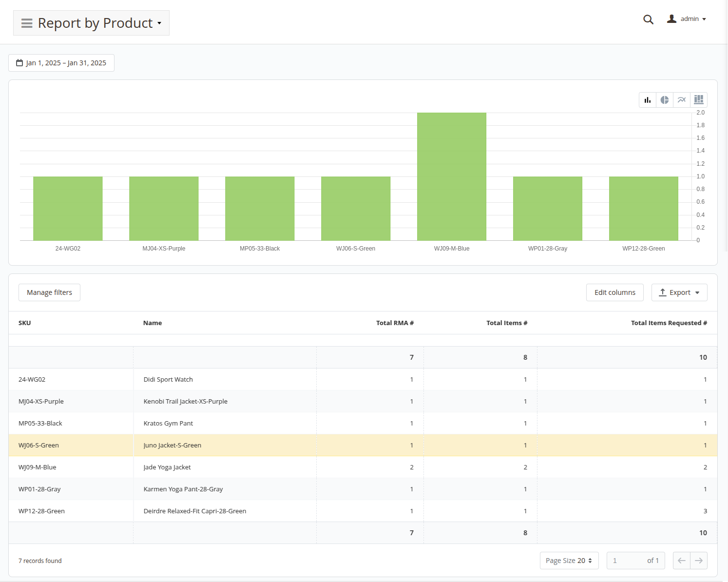
Task: Switch chart to bar chart view
Action: [x=647, y=99]
